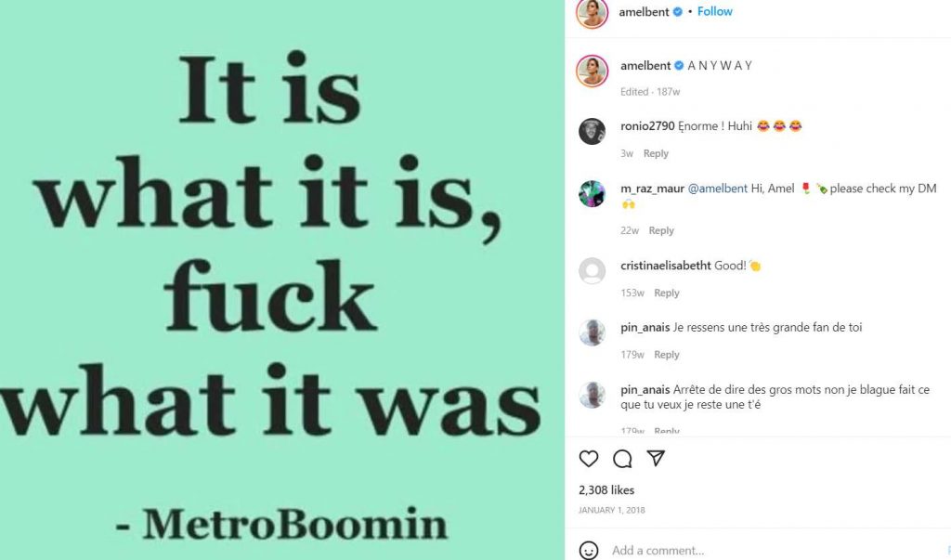Open m_raz_maur profile avatar
The width and height of the screenshot is (951, 560).
592,193
